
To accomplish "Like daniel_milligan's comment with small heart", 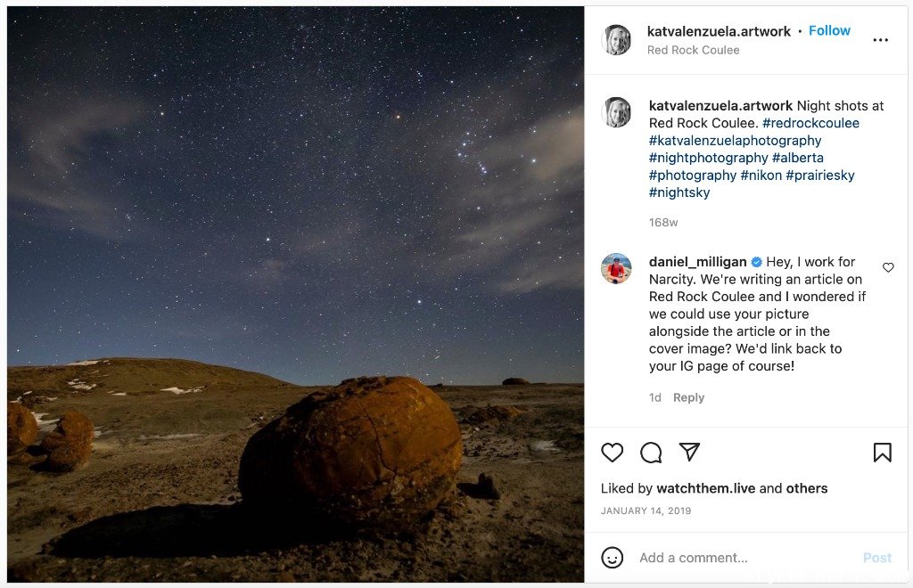I will (x=888, y=267).
